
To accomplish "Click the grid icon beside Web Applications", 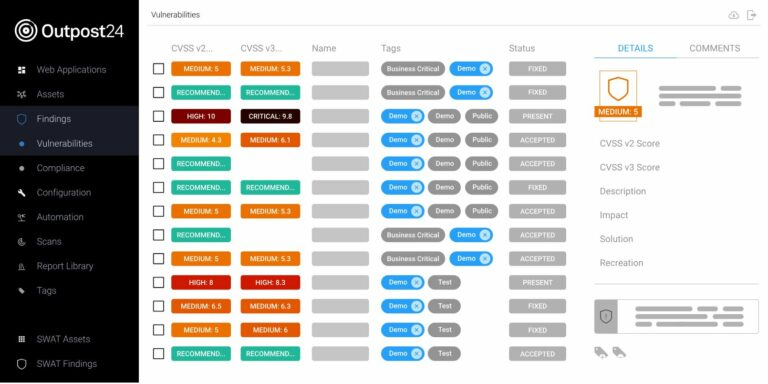I will click(22, 70).
